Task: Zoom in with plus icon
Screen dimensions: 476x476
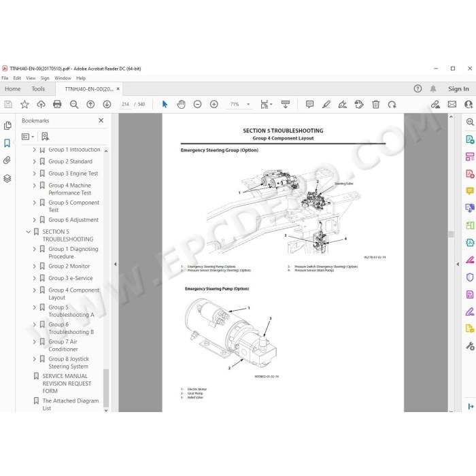Action: point(214,105)
